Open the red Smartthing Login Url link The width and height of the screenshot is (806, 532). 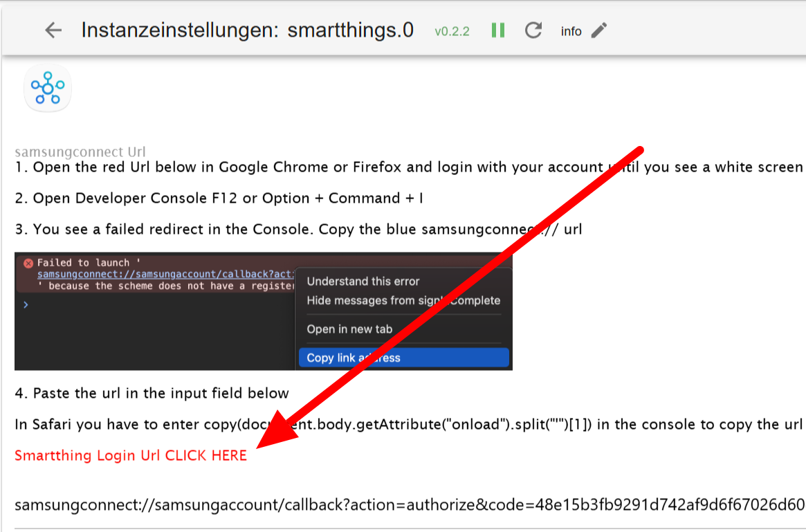point(131,456)
